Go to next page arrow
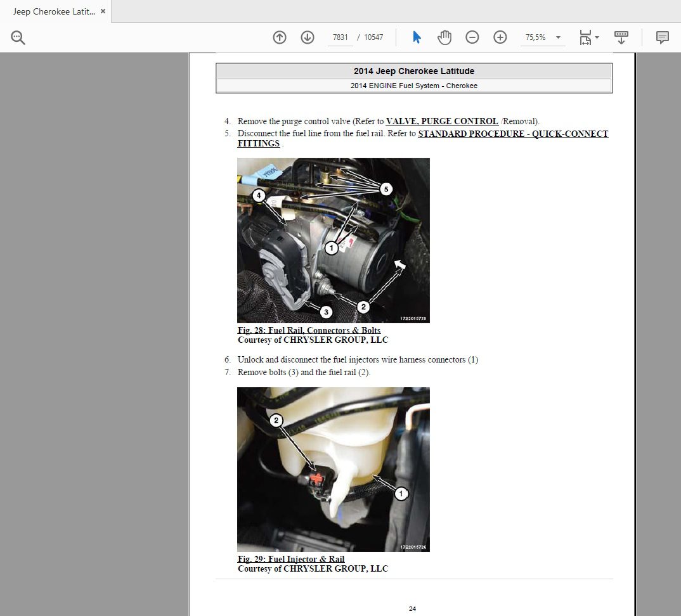Image resolution: width=681 pixels, height=616 pixels. (x=308, y=37)
